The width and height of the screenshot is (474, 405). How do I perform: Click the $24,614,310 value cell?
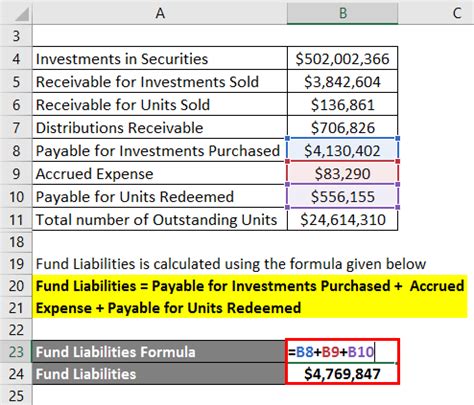342,219
